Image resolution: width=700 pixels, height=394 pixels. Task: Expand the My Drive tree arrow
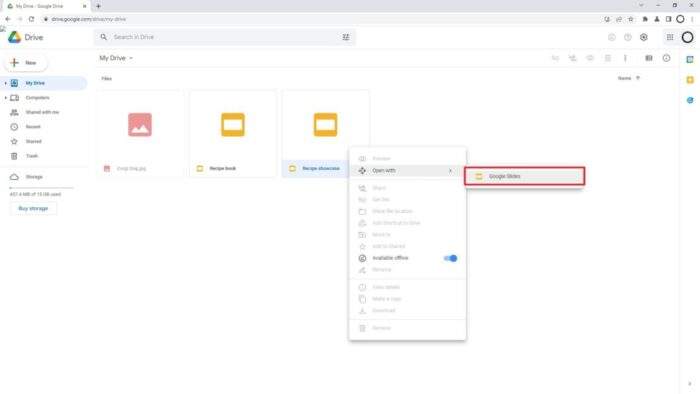click(5, 83)
